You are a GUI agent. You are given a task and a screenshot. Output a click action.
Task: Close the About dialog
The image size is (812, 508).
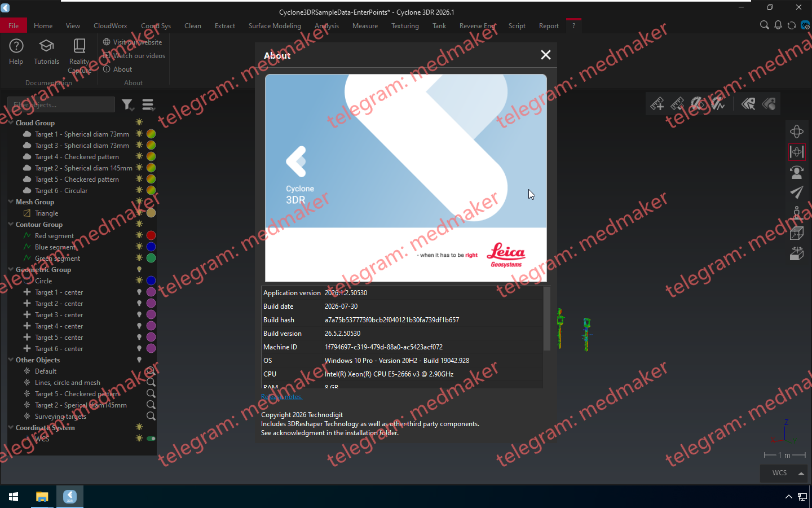(x=545, y=55)
